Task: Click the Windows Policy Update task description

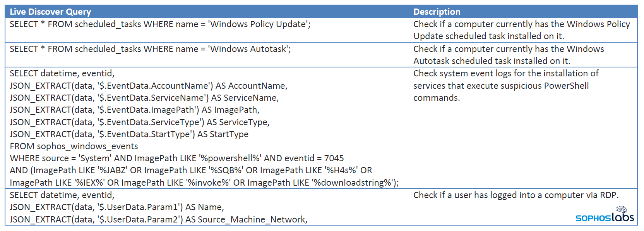Action: click(x=521, y=30)
